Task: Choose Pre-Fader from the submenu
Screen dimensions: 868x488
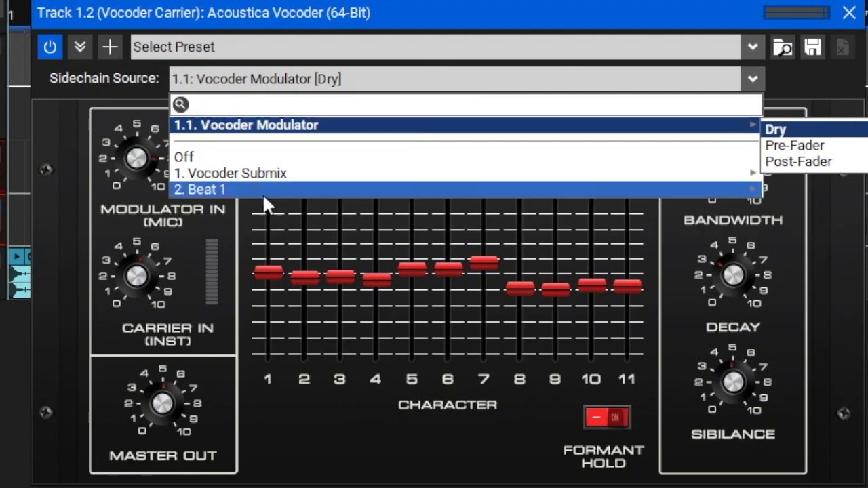Action: pos(814,145)
